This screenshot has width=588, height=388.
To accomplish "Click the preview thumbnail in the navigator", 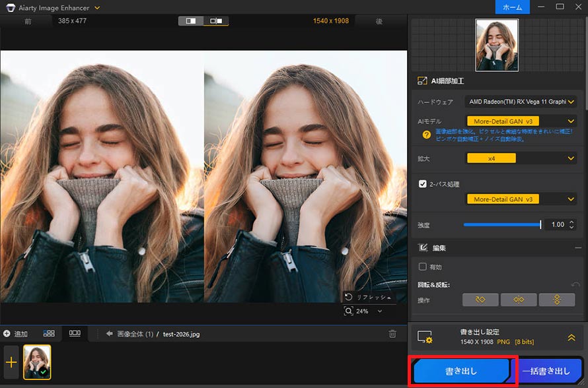I will click(497, 46).
